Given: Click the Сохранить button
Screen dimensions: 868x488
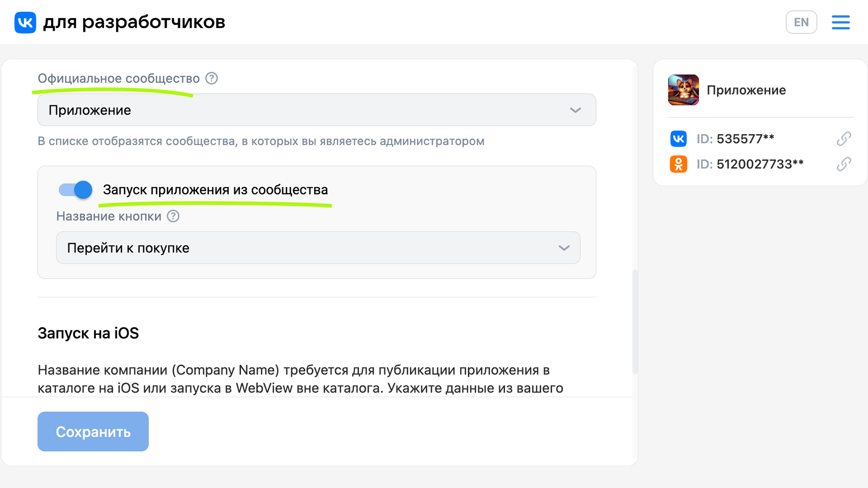Looking at the screenshot, I should (93, 431).
